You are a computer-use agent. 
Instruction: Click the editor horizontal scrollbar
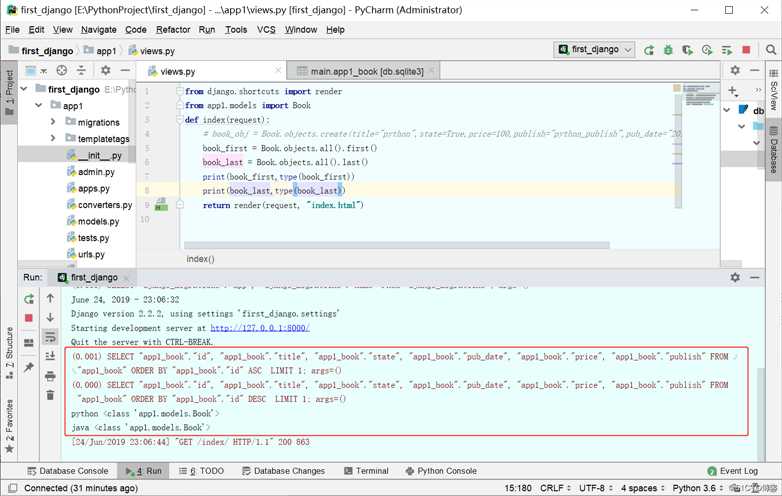click(x=396, y=245)
